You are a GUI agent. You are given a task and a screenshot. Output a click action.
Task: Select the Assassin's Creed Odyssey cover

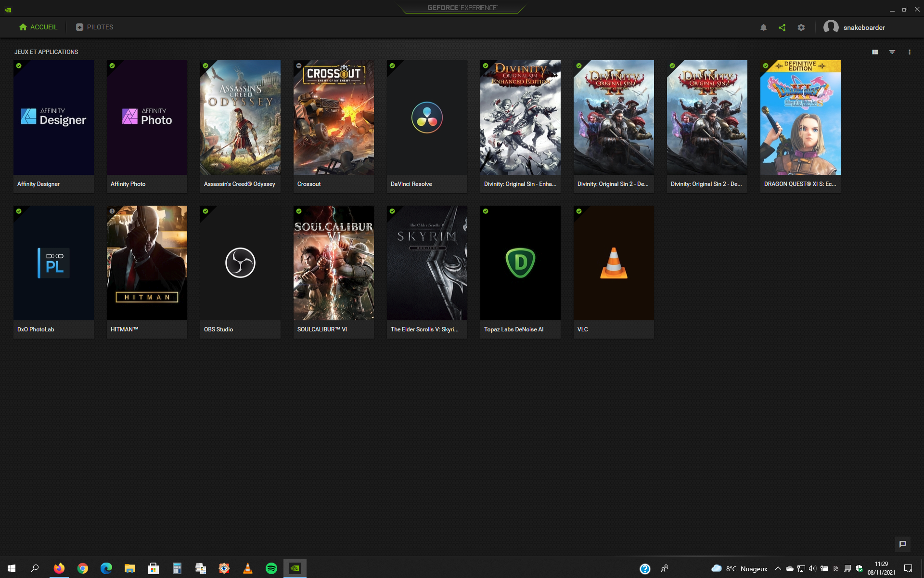[240, 118]
